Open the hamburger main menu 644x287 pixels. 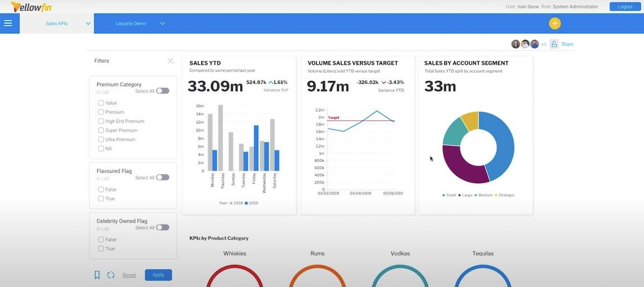click(8, 23)
